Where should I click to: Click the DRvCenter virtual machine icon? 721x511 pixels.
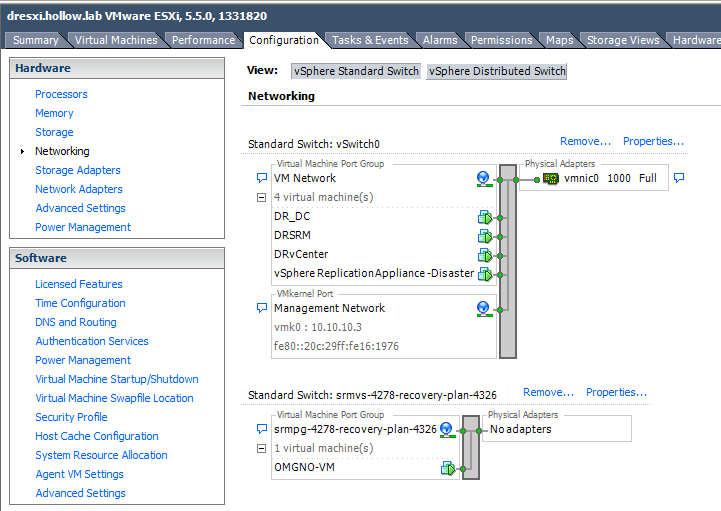[x=484, y=254]
